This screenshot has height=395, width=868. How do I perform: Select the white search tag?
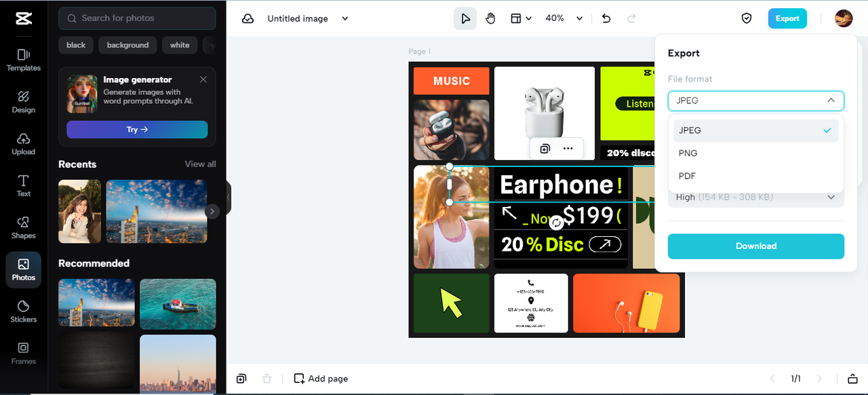tap(180, 45)
